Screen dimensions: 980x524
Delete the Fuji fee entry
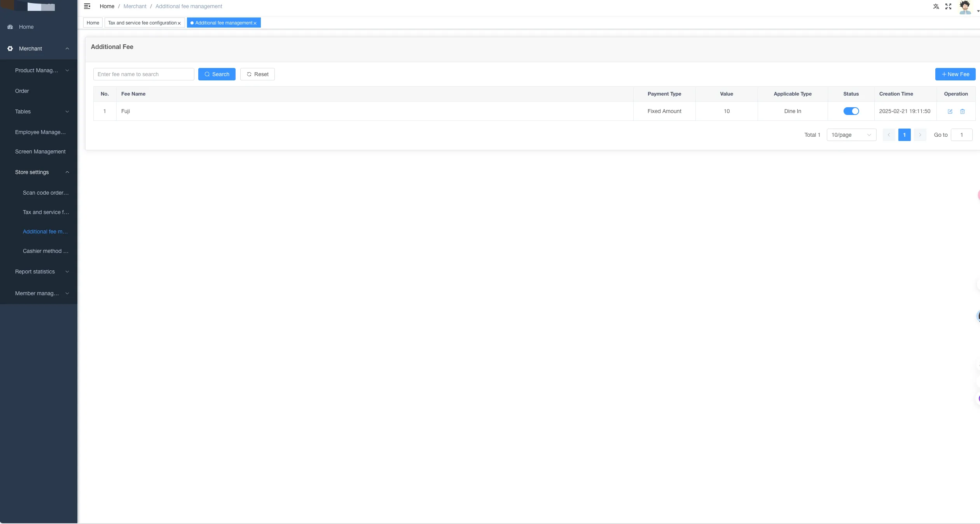click(x=963, y=111)
